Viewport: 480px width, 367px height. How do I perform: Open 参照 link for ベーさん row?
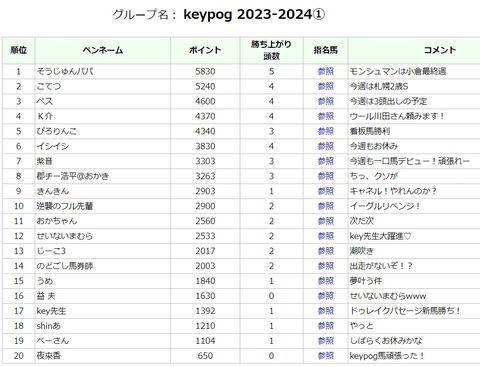326,341
